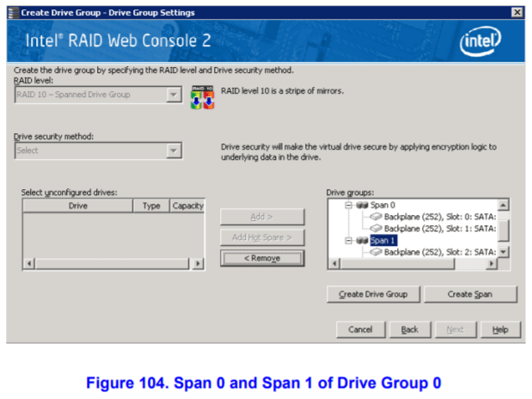Open the RAID level dropdown arrow
The height and width of the screenshot is (399, 532).
(x=174, y=95)
